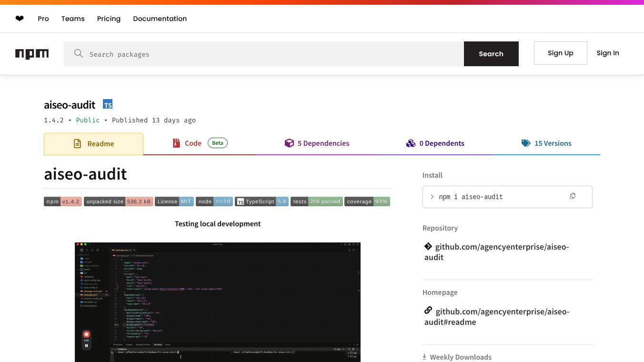Screen dimensions: 644x362
Task: Click the Sign In link
Action: (x=608, y=53)
